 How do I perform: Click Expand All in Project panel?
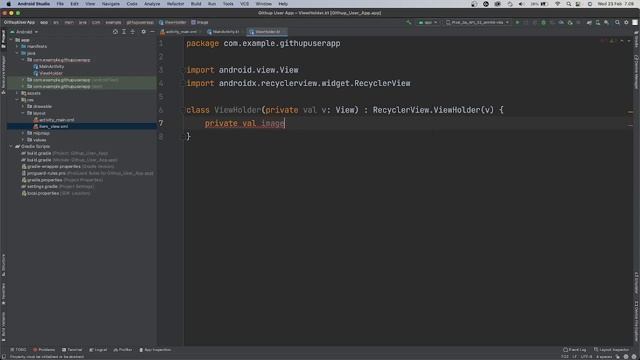pyautogui.click(x=124, y=32)
